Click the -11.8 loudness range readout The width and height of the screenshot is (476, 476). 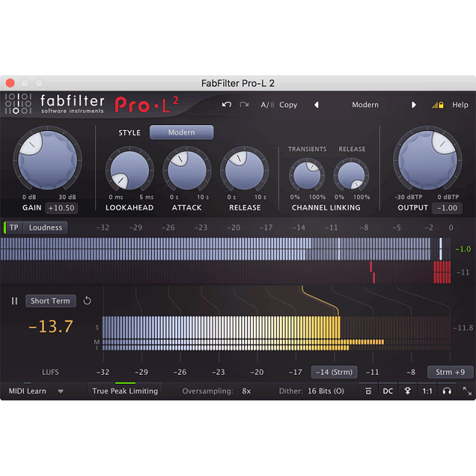tap(463, 328)
